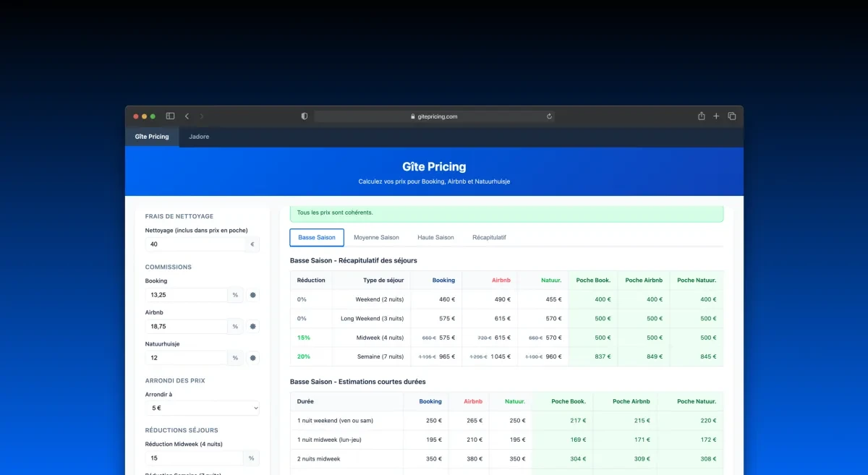Click the gitepricing.com address bar
The height and width of the screenshot is (475, 868).
[x=434, y=116]
